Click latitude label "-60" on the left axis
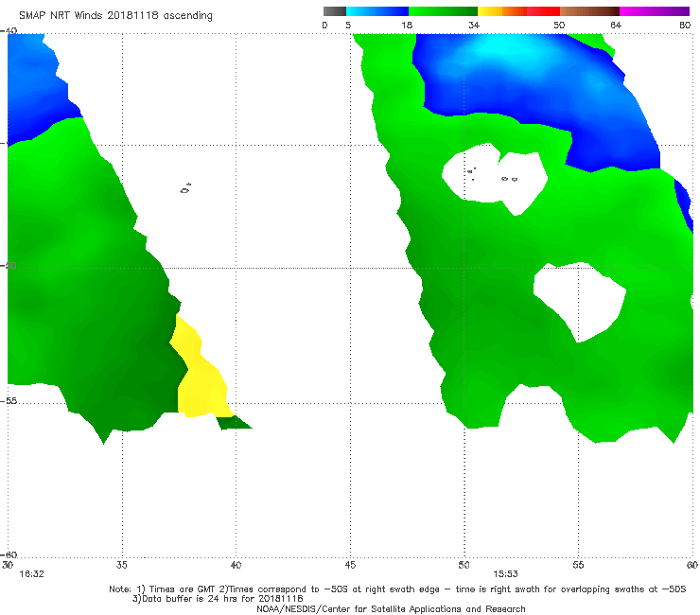700x615 pixels. coord(9,555)
